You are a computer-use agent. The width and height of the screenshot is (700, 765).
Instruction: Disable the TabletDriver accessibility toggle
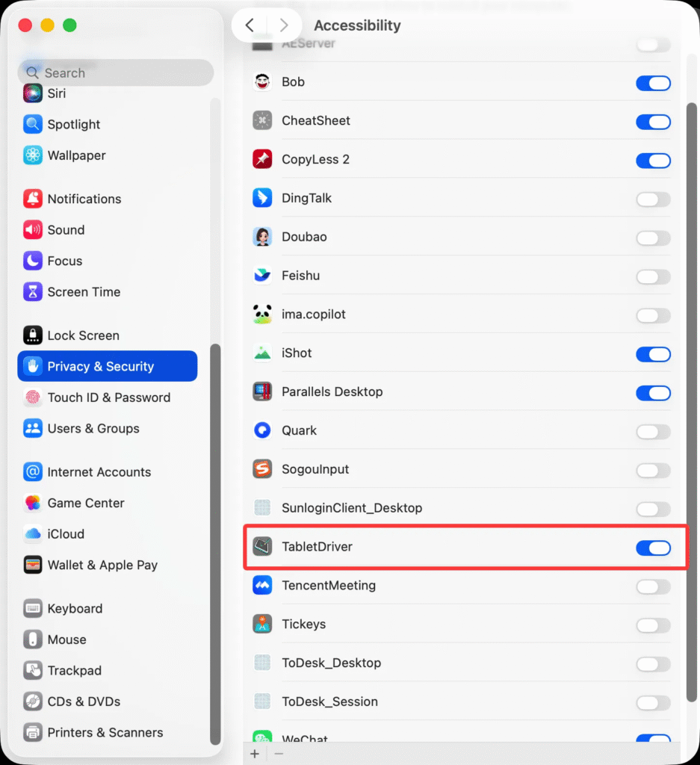653,548
